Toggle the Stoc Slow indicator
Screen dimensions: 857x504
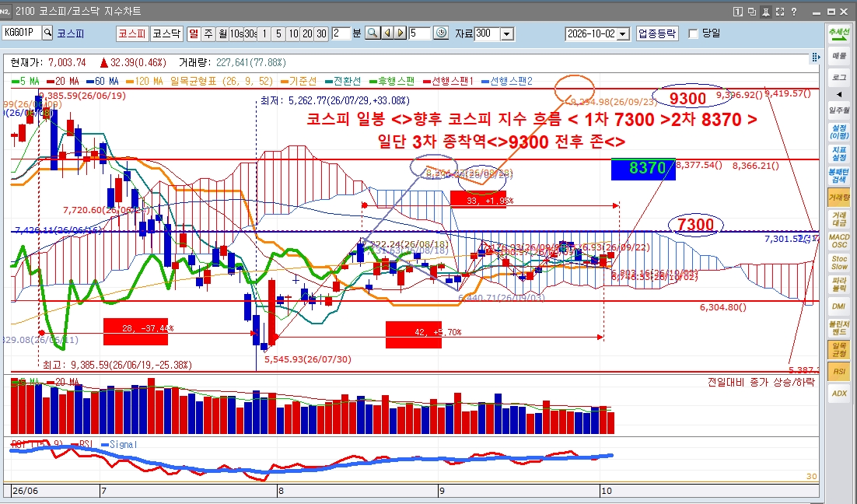click(839, 262)
